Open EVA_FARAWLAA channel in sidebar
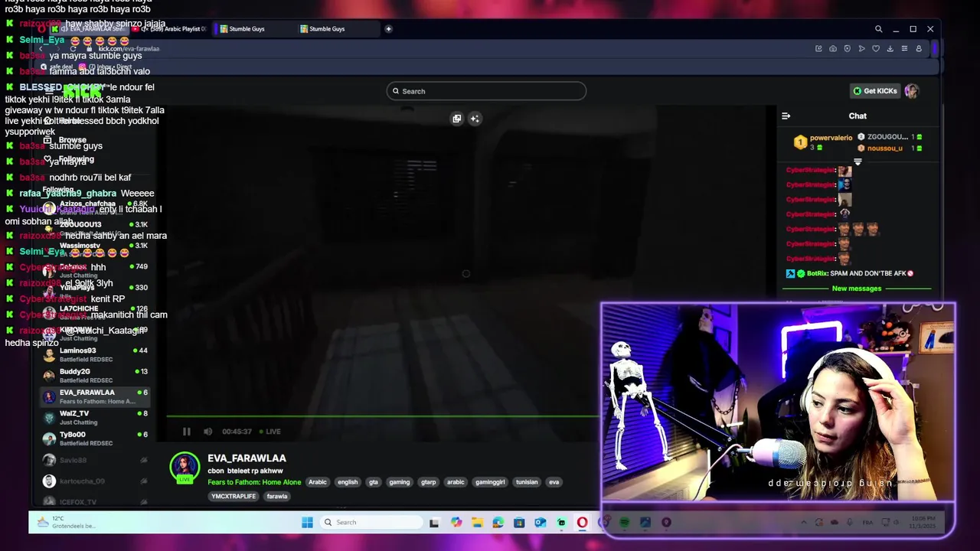 pyautogui.click(x=95, y=396)
